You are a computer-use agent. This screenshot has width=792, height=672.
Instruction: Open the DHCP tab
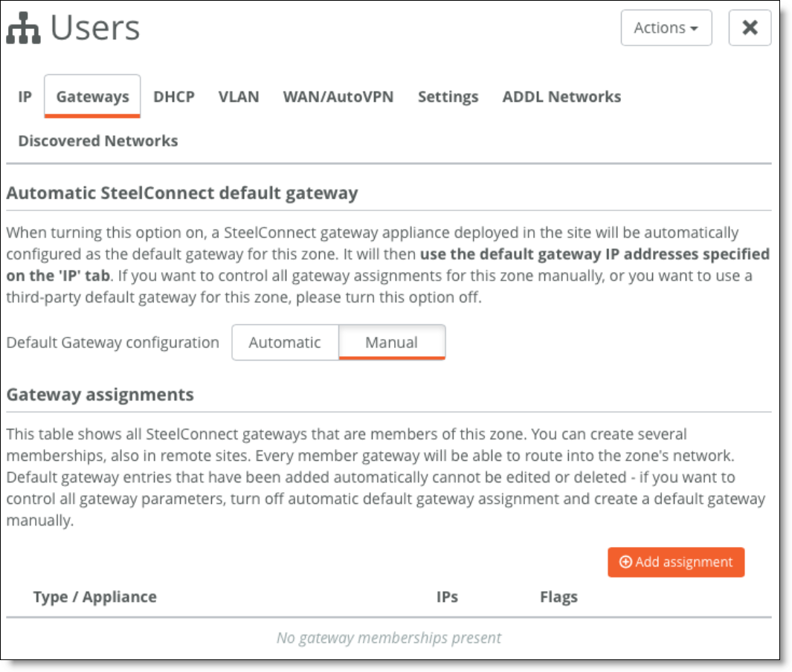pos(174,97)
